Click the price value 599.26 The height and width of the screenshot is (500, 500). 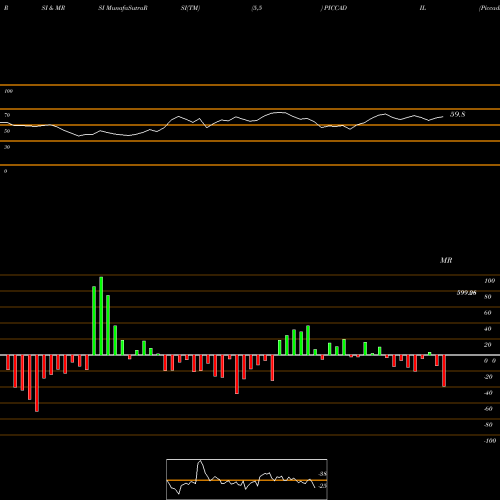point(466,293)
